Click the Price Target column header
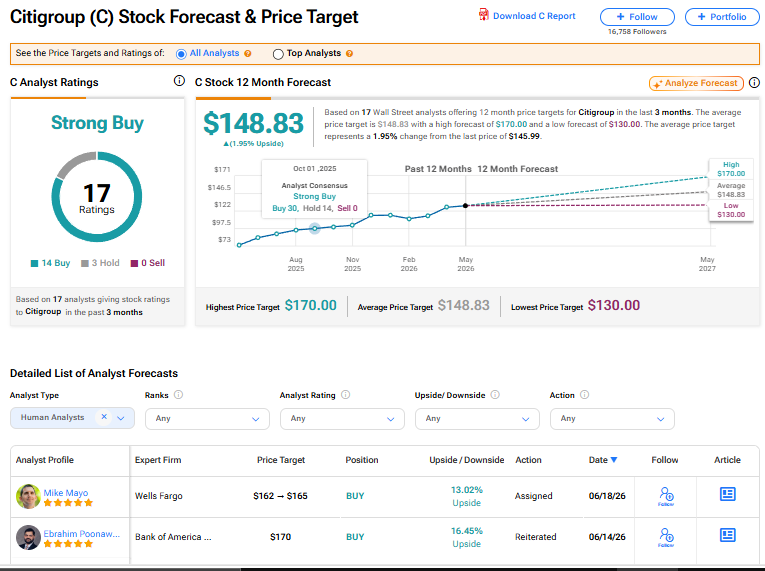The width and height of the screenshot is (765, 571). [281, 460]
